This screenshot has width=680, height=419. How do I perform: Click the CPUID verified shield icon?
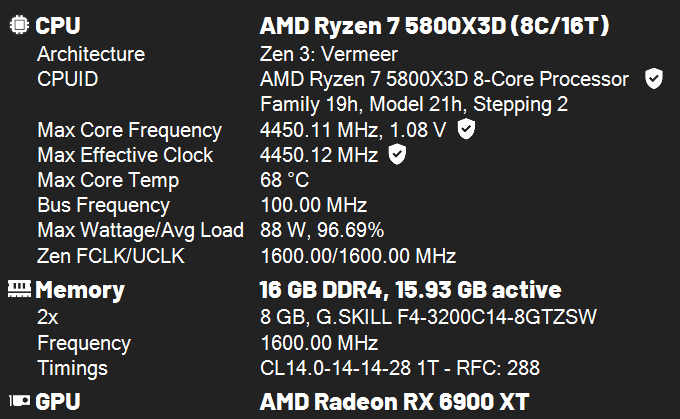coord(654,79)
